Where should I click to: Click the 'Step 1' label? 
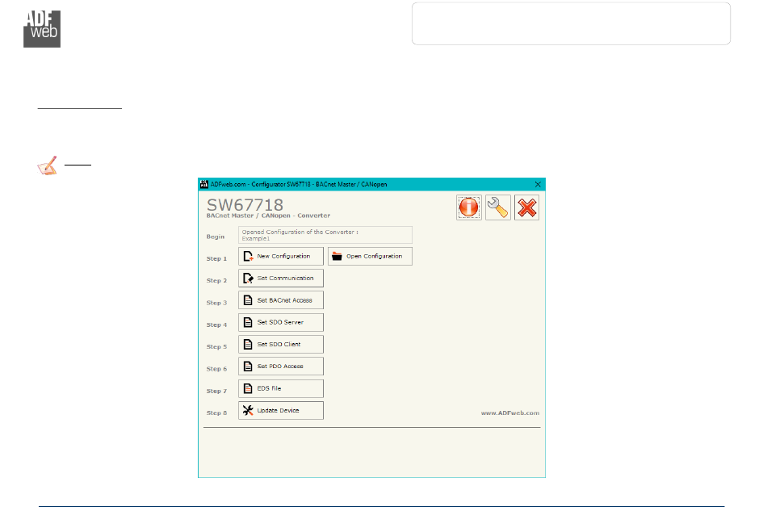216,258
